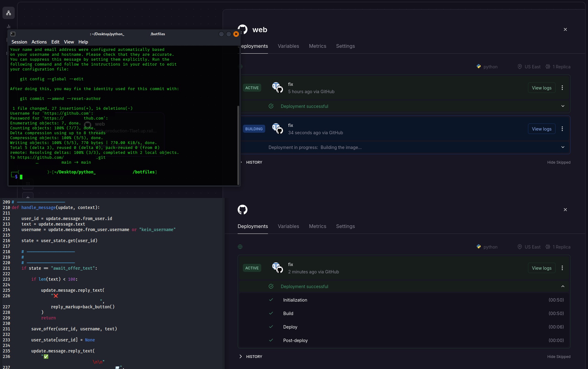The width and height of the screenshot is (588, 369).
Task: Click the Initialization step label
Action: click(x=295, y=300)
